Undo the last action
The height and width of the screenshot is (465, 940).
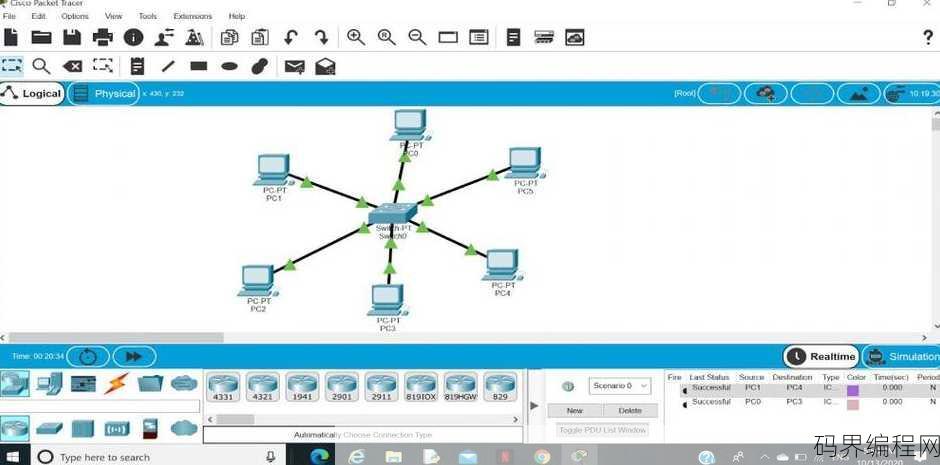point(291,37)
